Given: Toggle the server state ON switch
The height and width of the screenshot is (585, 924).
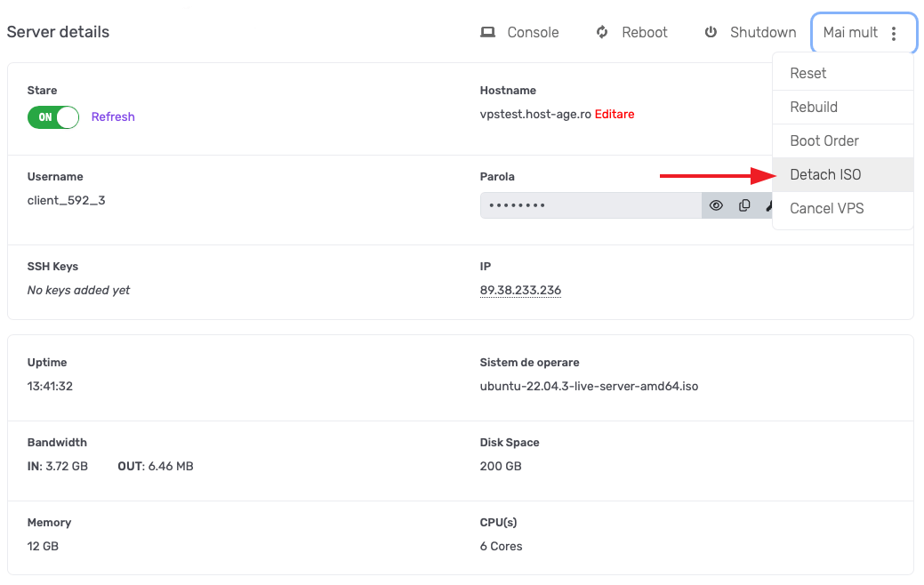Looking at the screenshot, I should point(53,116).
